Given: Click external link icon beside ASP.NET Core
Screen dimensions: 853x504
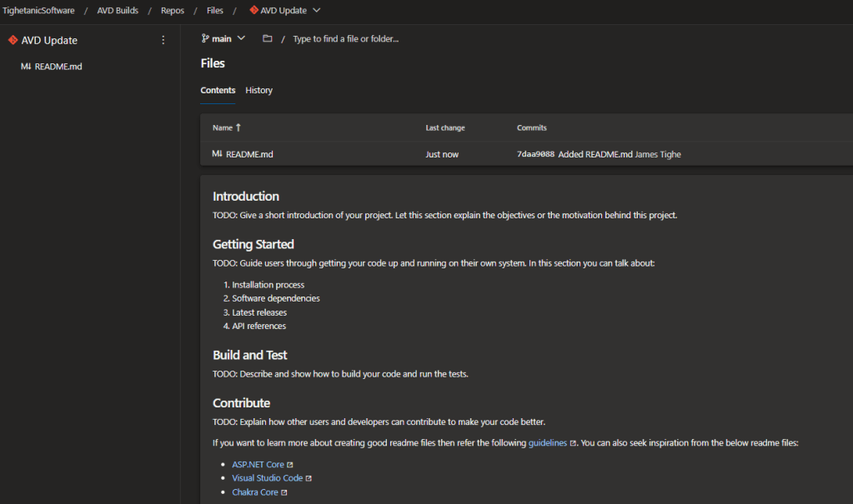Looking at the screenshot, I should (x=290, y=465).
